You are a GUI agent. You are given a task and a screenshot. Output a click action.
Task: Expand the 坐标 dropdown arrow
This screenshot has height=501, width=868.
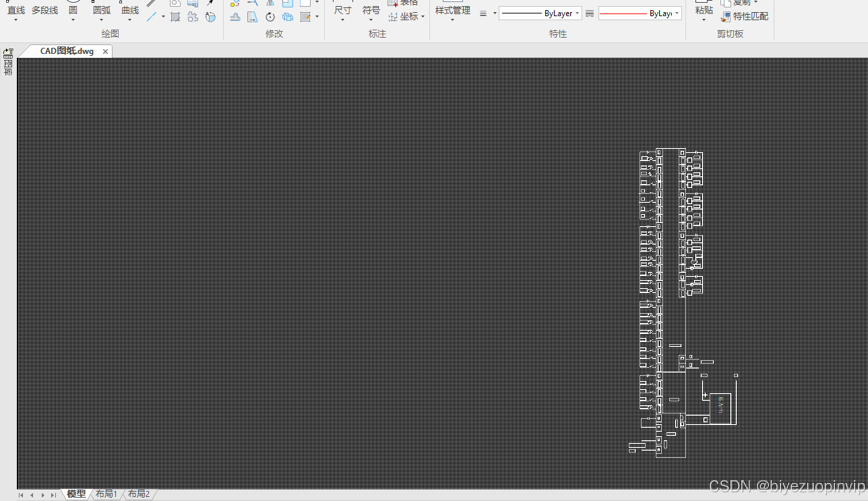coord(423,17)
